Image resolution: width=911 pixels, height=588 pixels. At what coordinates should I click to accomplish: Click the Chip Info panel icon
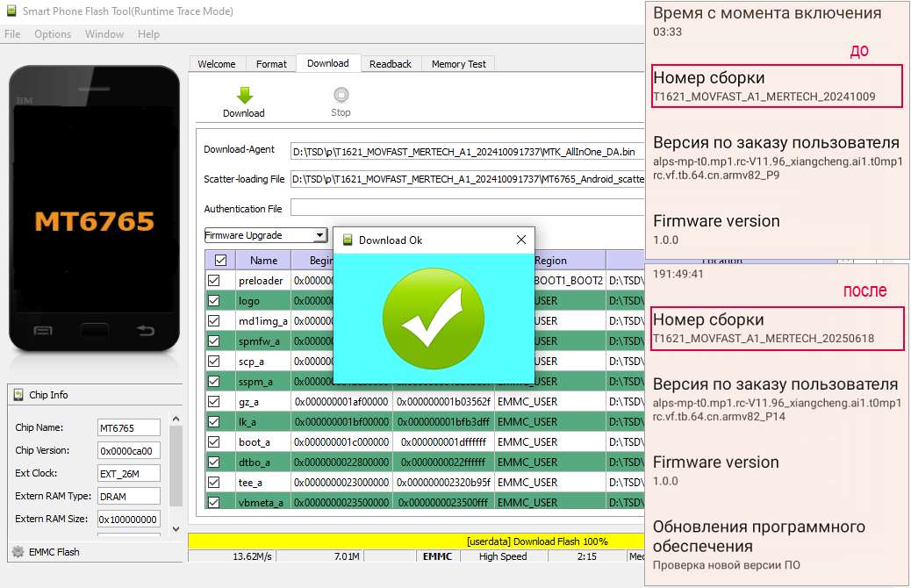(x=18, y=395)
